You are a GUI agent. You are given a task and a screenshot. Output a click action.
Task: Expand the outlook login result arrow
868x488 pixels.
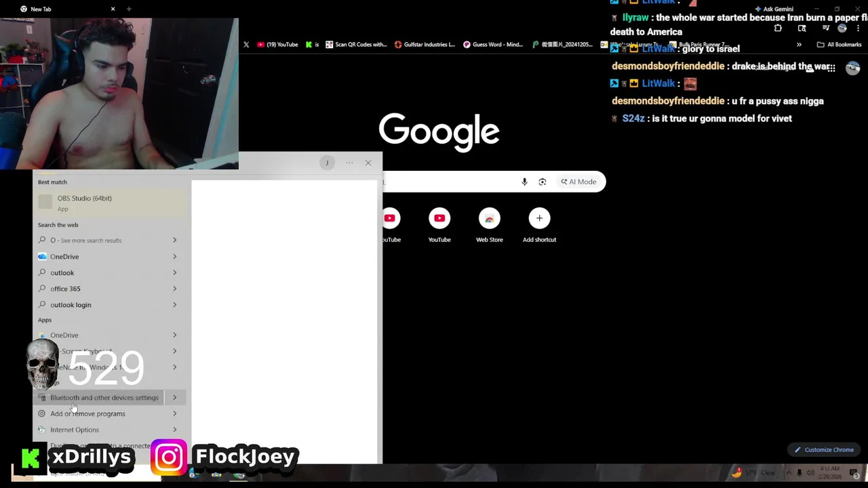[174, 305]
